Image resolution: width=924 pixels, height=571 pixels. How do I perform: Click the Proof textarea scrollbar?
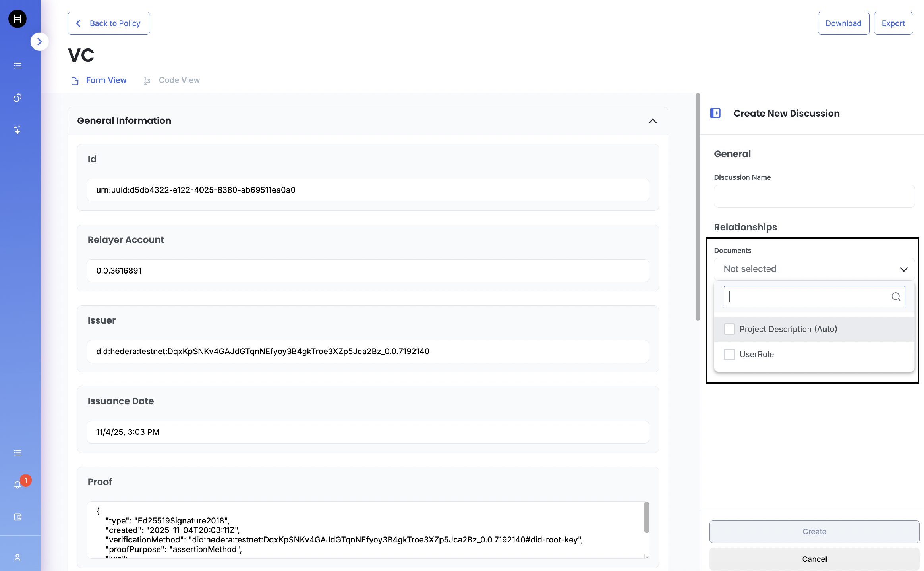(646, 517)
